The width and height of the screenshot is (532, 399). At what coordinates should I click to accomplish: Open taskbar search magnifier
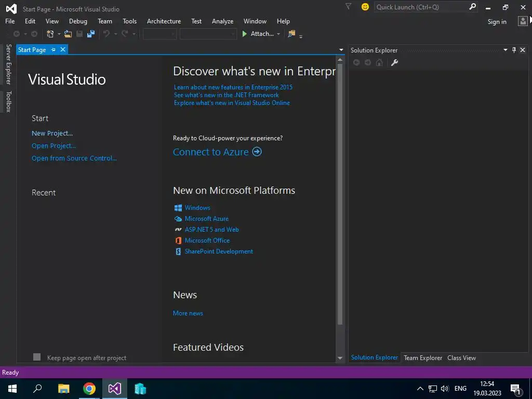tap(37, 389)
